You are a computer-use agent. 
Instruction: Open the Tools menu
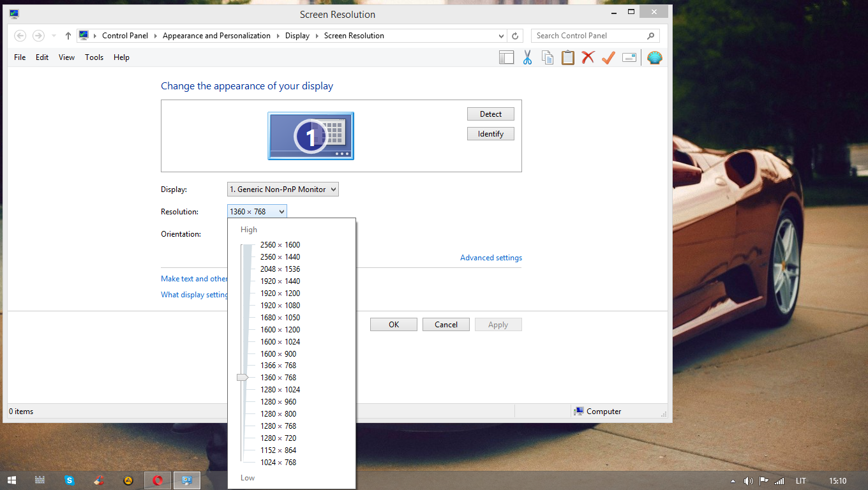click(94, 57)
